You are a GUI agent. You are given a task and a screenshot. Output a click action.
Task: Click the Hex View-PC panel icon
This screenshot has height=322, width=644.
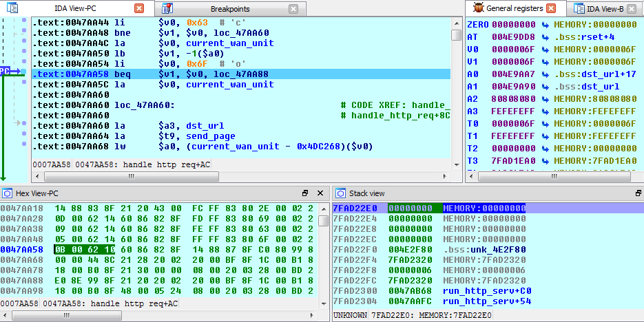point(8,193)
